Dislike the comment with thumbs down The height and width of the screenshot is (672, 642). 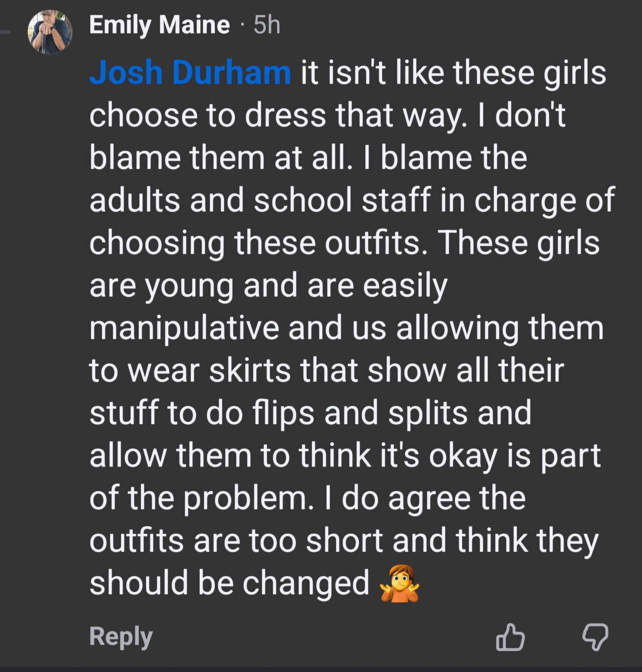[x=595, y=637]
